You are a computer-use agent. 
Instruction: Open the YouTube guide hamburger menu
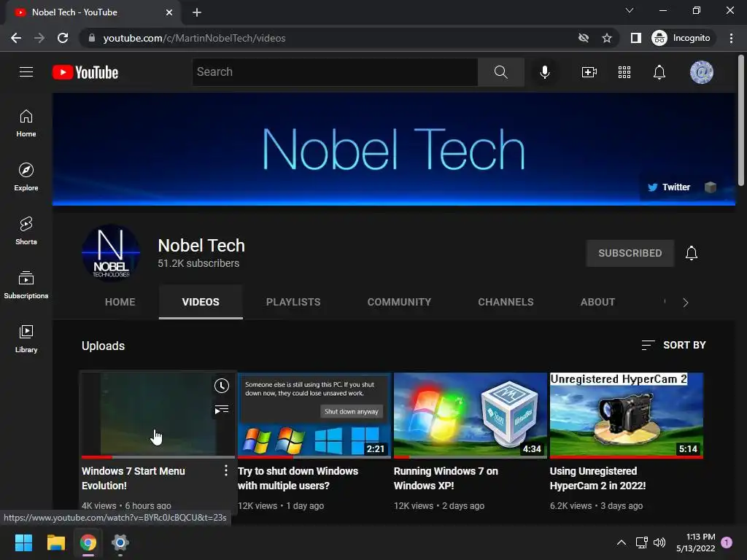26,72
